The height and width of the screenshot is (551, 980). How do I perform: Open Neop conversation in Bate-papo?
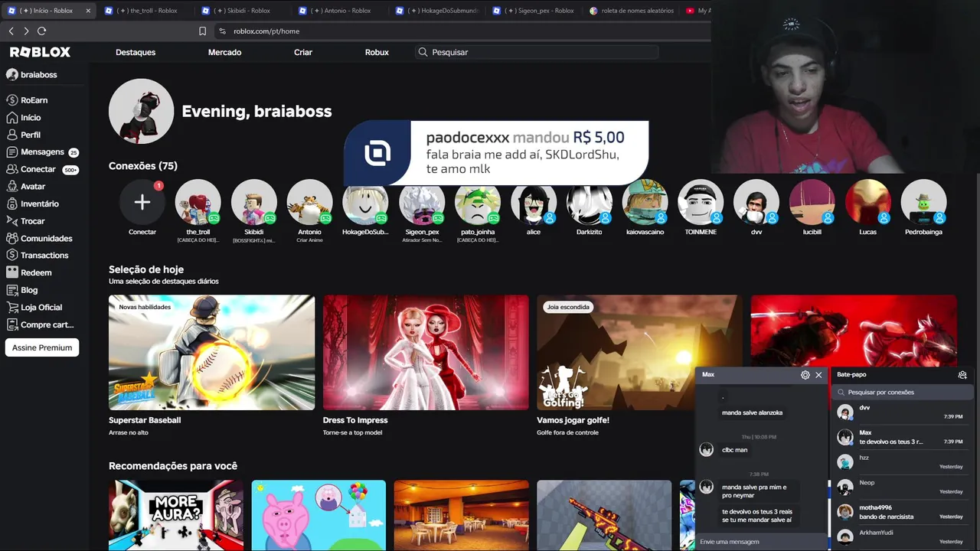tap(902, 487)
